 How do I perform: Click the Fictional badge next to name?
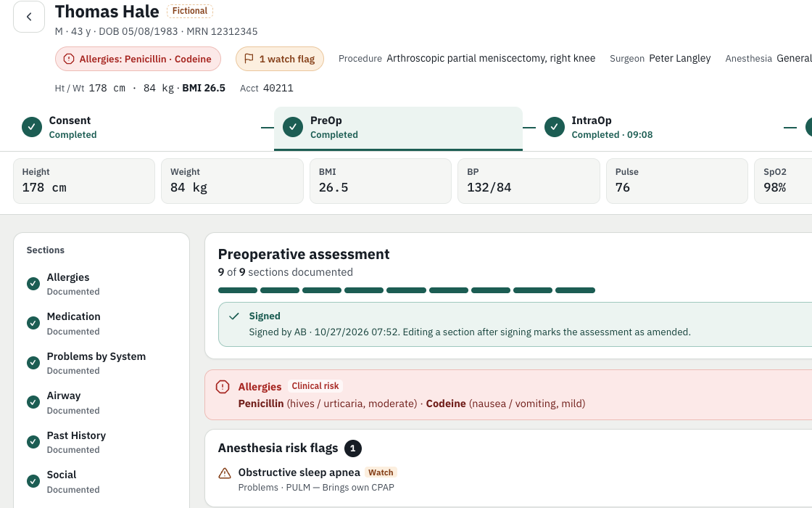pos(189,11)
